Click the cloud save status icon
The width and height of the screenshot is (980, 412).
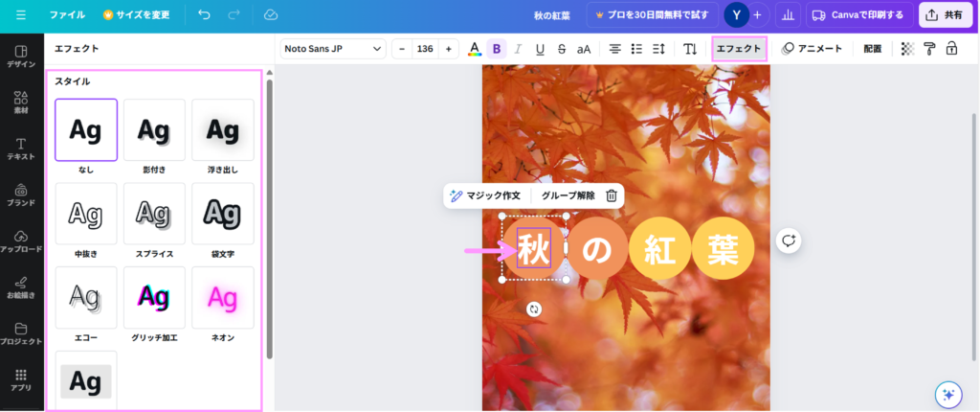coord(271,15)
